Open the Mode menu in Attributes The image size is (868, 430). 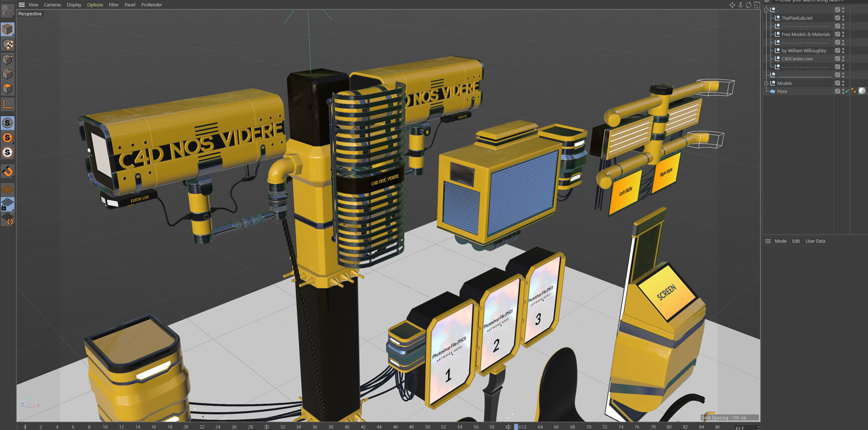(780, 241)
